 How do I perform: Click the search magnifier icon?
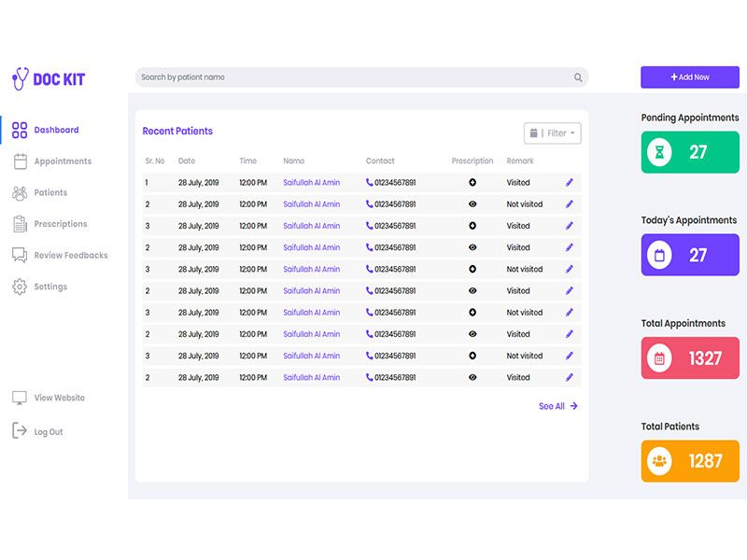coord(578,77)
